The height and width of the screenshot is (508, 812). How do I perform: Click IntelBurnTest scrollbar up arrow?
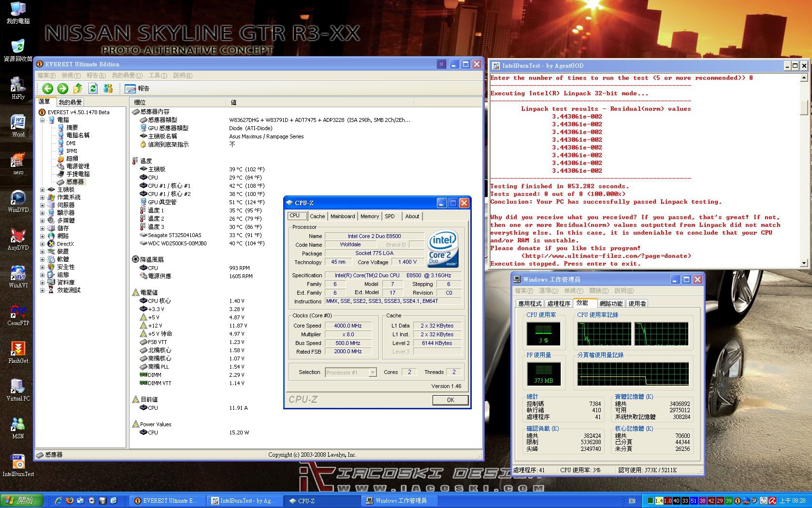tap(804, 78)
